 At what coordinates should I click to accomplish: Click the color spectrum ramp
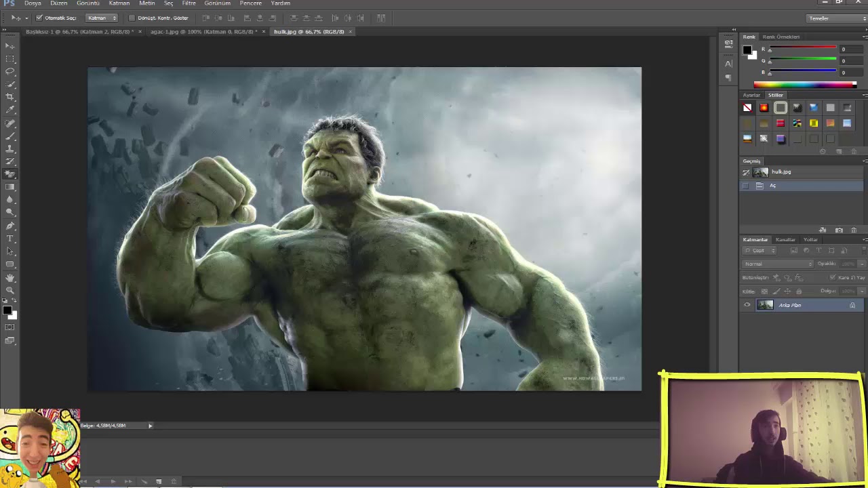805,85
